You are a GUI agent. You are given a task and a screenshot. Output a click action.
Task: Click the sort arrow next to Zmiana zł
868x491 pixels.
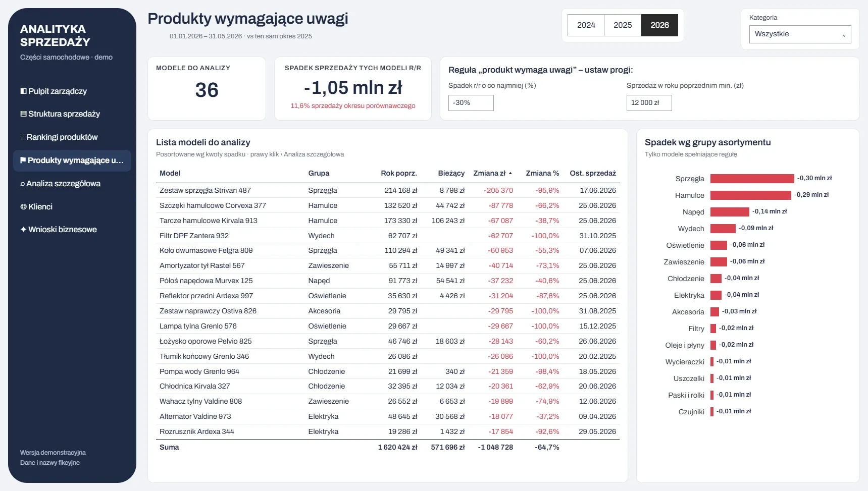point(510,173)
